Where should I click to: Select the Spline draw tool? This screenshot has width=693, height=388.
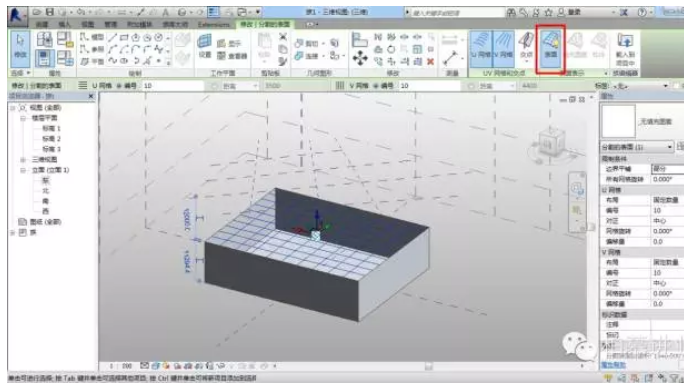(x=114, y=61)
